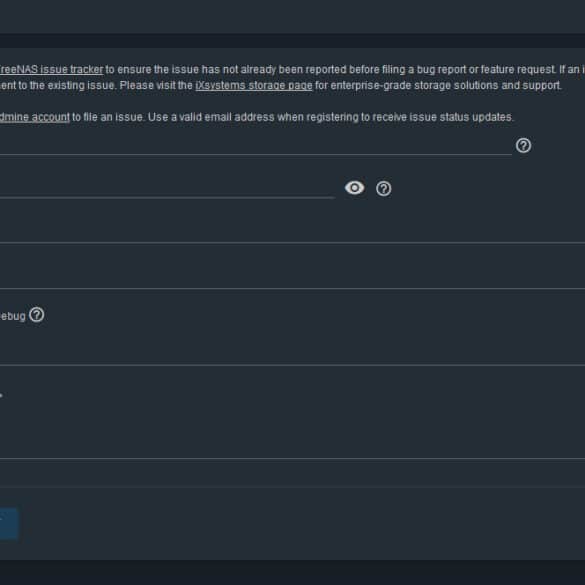
Task: Expand the first dropdown below the password field
Action: click(292, 232)
